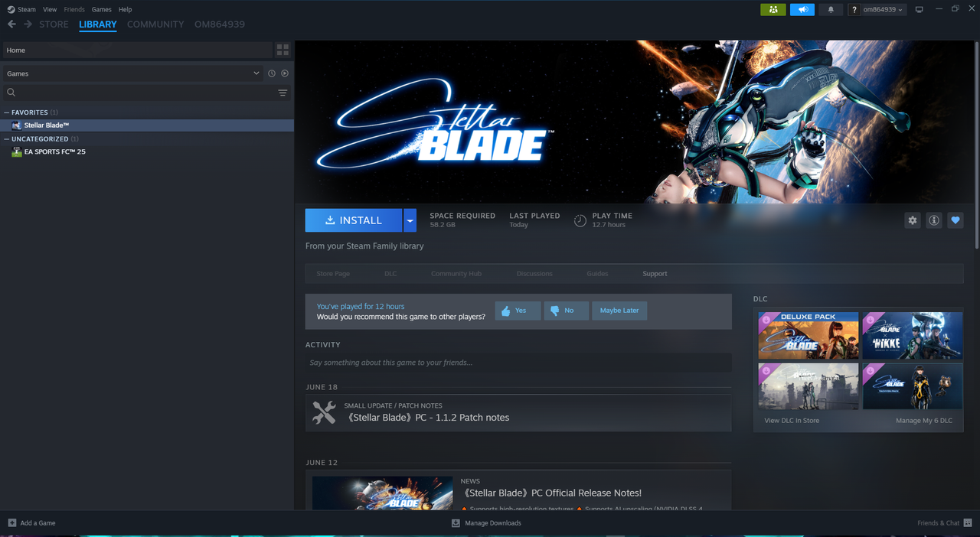This screenshot has width=980, height=537.
Task: Open the Store Page link
Action: [x=333, y=274]
